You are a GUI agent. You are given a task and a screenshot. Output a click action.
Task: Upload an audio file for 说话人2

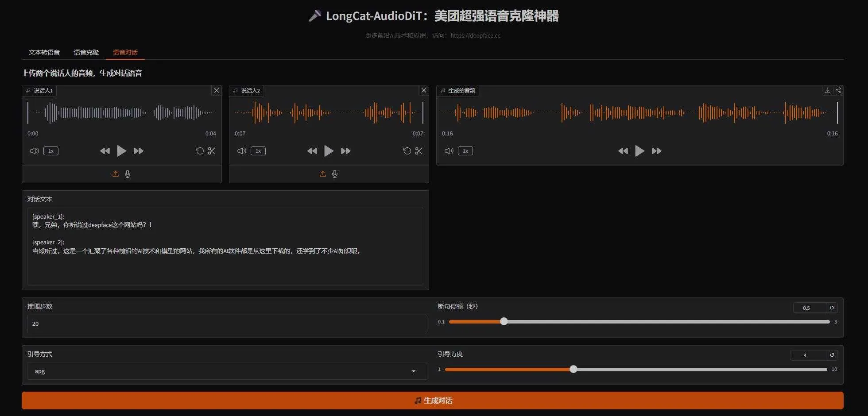pyautogui.click(x=323, y=173)
